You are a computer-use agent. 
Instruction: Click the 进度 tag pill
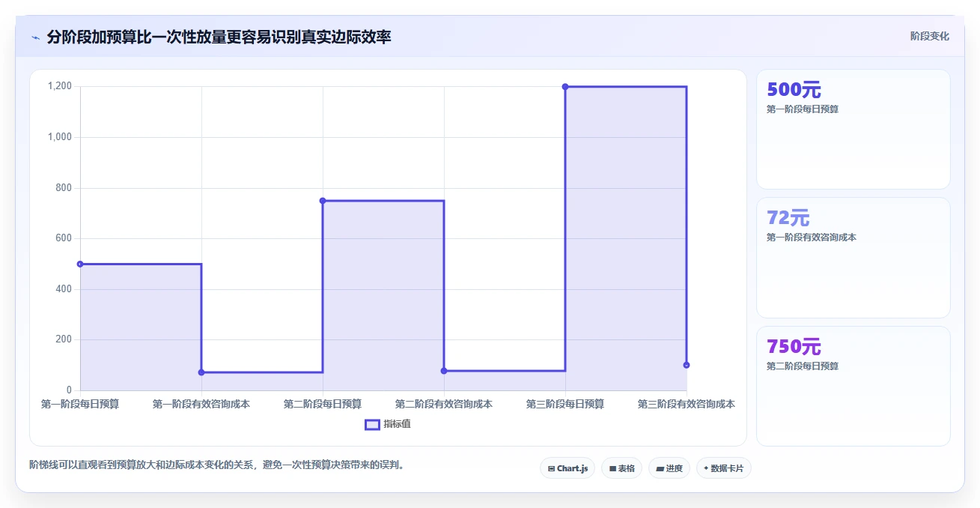tap(669, 468)
